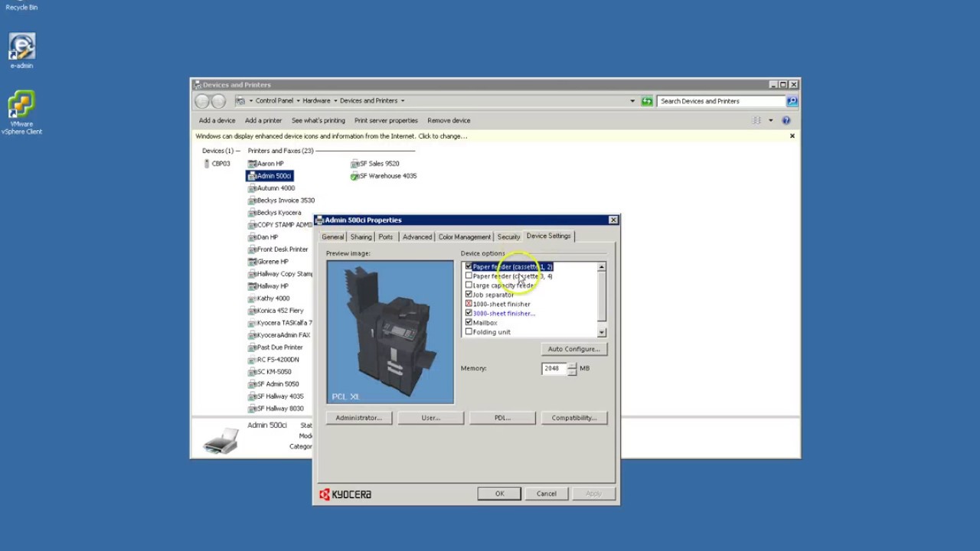Open the address bar history dropdown
The image size is (980, 551).
(x=632, y=101)
